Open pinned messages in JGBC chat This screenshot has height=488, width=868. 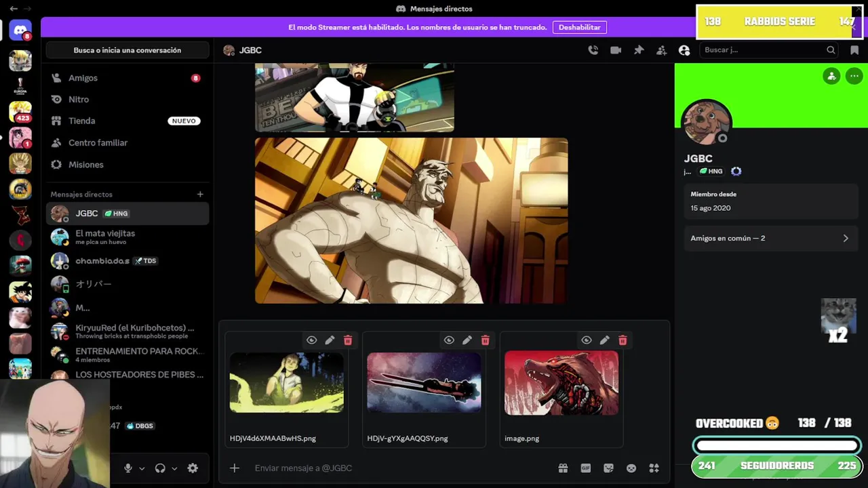coord(639,50)
